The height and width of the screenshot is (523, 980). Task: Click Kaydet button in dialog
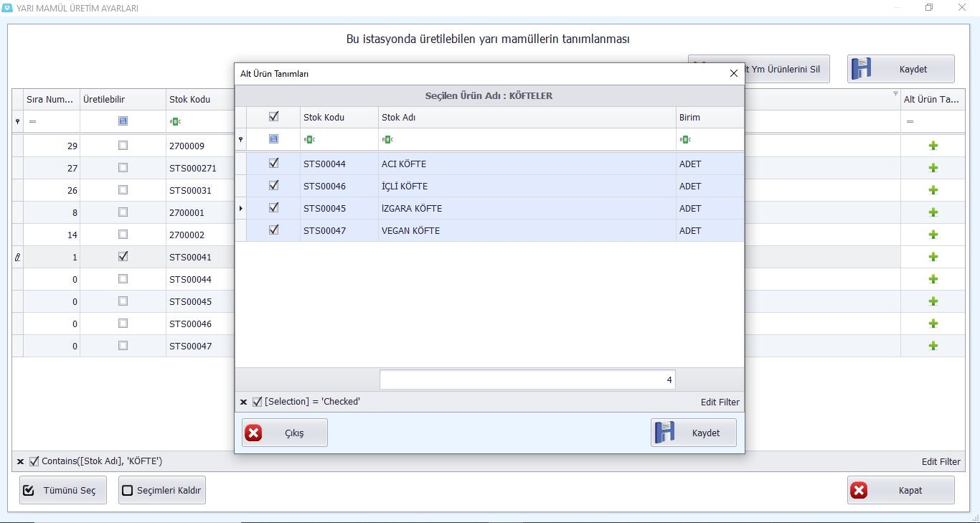pos(693,433)
